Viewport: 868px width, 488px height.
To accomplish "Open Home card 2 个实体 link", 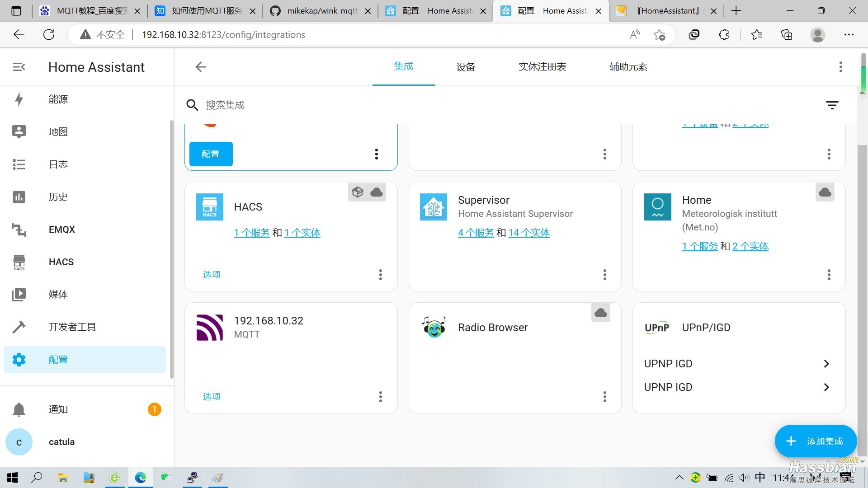I will point(750,246).
